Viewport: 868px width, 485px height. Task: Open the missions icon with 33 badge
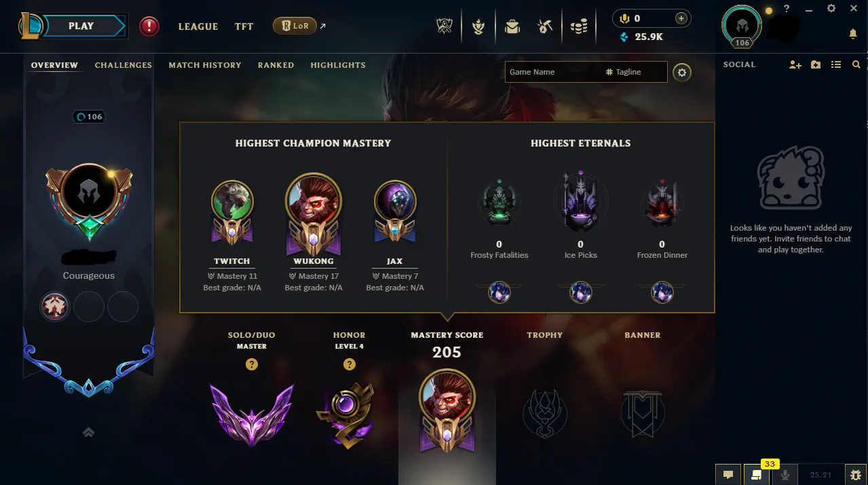755,475
